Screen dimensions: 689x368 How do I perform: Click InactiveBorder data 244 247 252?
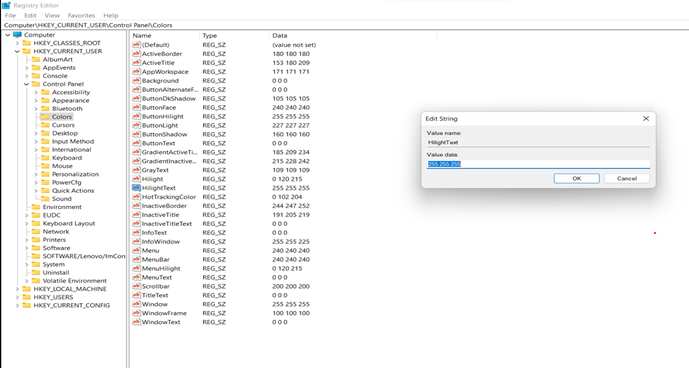(x=291, y=206)
